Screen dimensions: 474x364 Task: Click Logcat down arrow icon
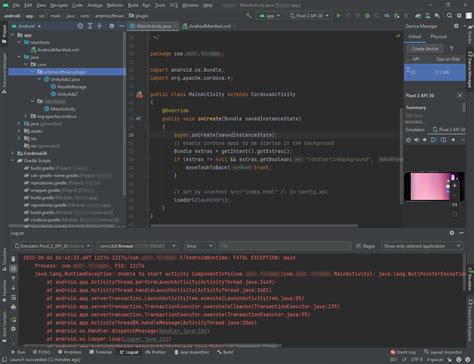13,288
